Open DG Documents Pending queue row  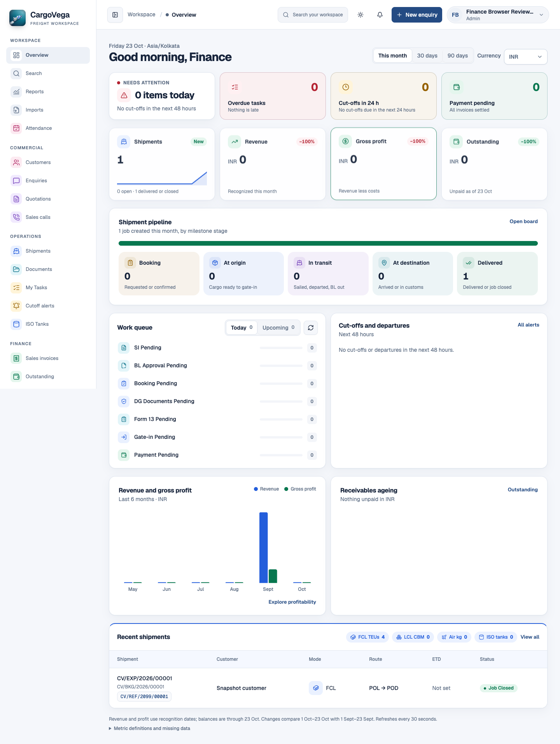coord(217,402)
